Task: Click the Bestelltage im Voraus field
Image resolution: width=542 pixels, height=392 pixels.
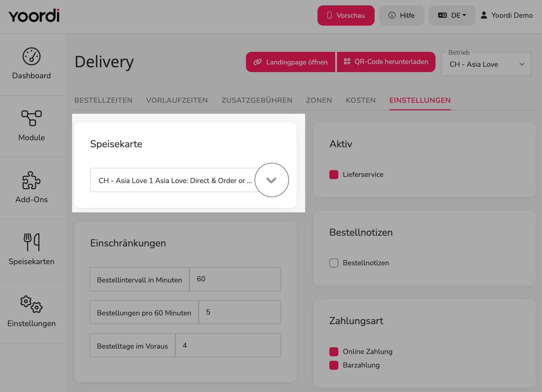Action: coord(228,346)
